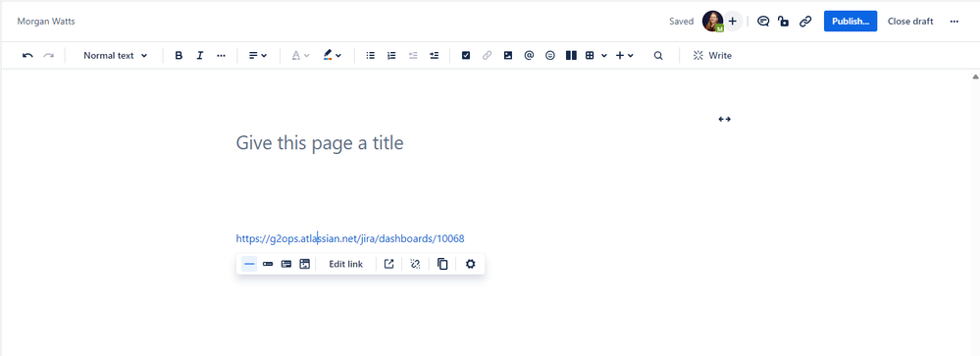Undo the last edit

click(27, 56)
